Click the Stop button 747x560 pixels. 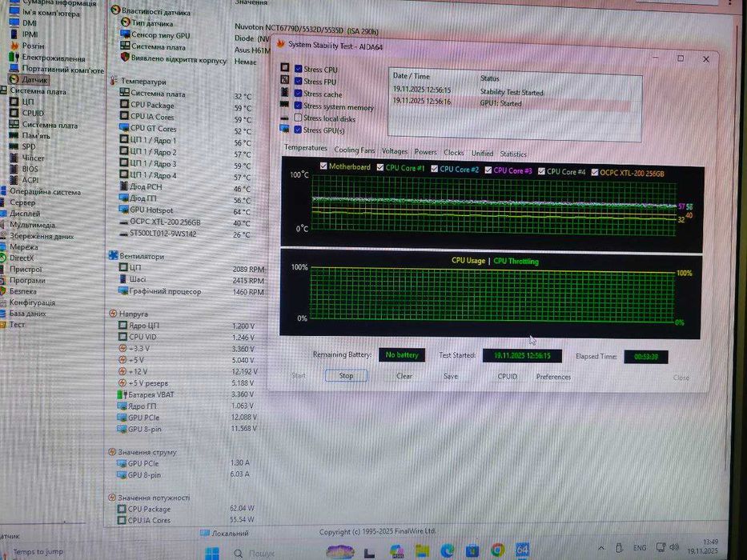347,375
